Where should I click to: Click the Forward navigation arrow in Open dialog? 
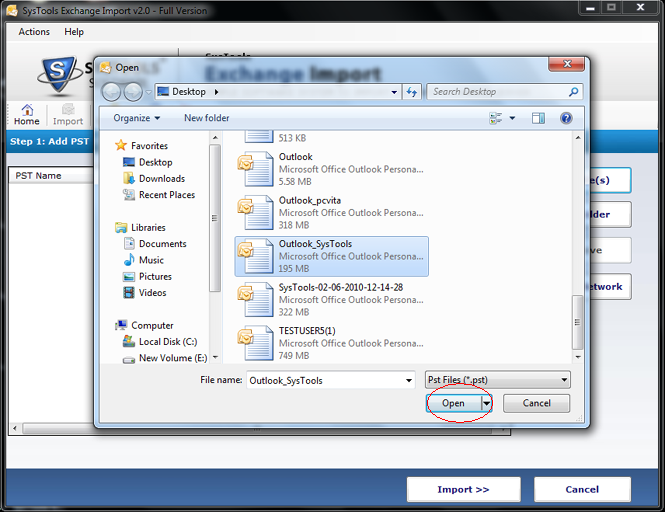tap(133, 92)
